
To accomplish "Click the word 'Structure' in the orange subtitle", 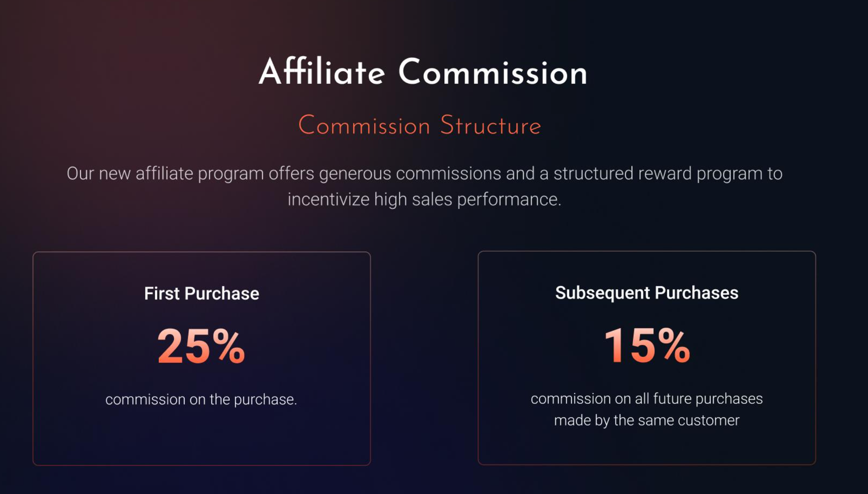I will click(491, 125).
